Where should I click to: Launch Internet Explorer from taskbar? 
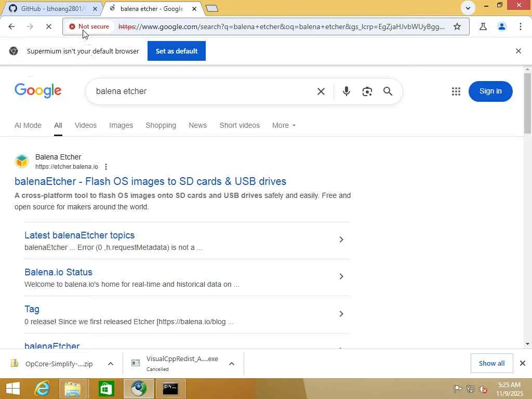(x=42, y=389)
